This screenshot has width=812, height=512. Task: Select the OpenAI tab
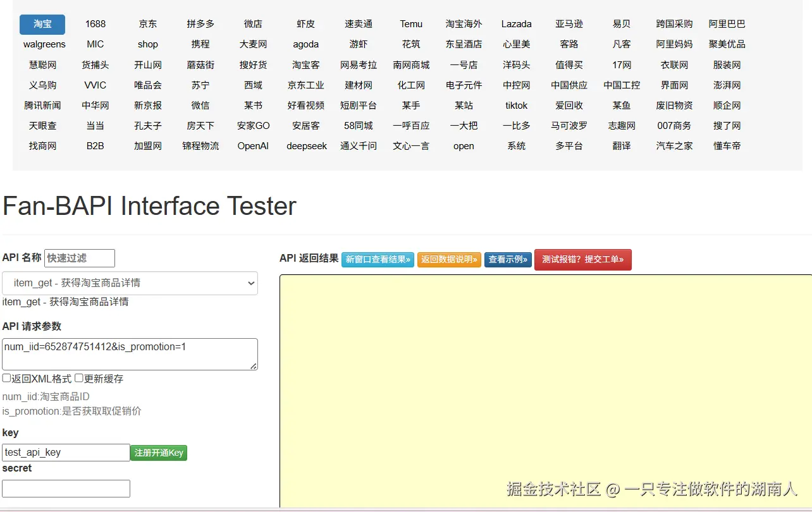tap(253, 145)
